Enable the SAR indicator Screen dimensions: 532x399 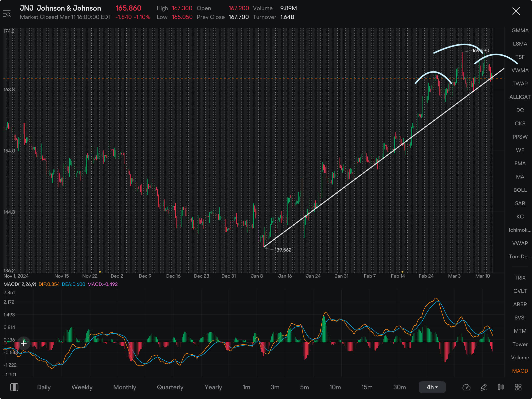coord(520,203)
